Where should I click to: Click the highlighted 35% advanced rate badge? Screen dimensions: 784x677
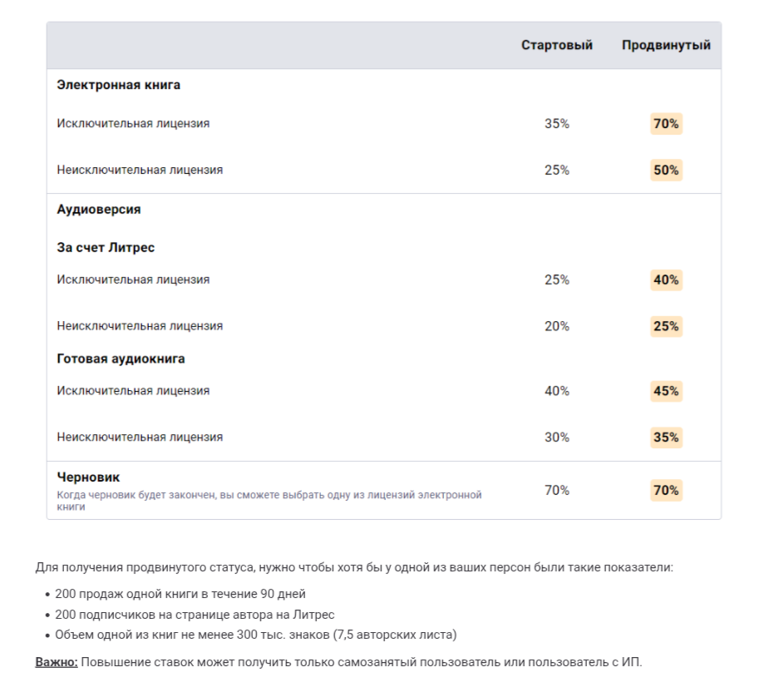(x=666, y=437)
